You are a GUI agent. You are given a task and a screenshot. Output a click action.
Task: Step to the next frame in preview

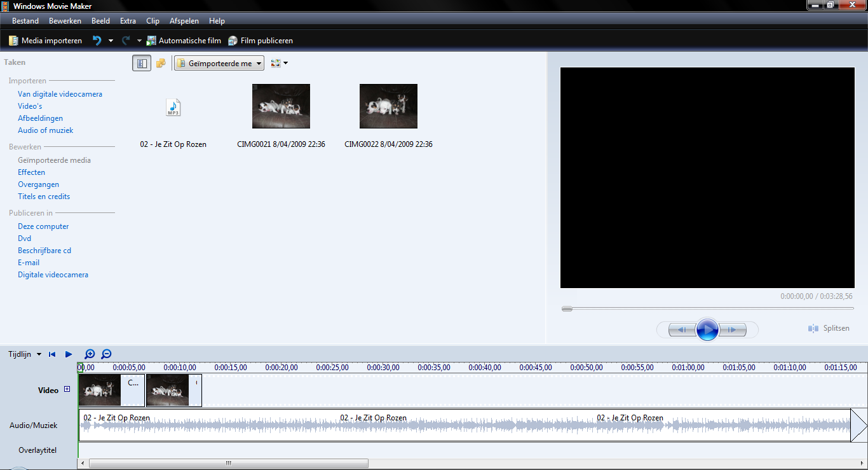733,329
